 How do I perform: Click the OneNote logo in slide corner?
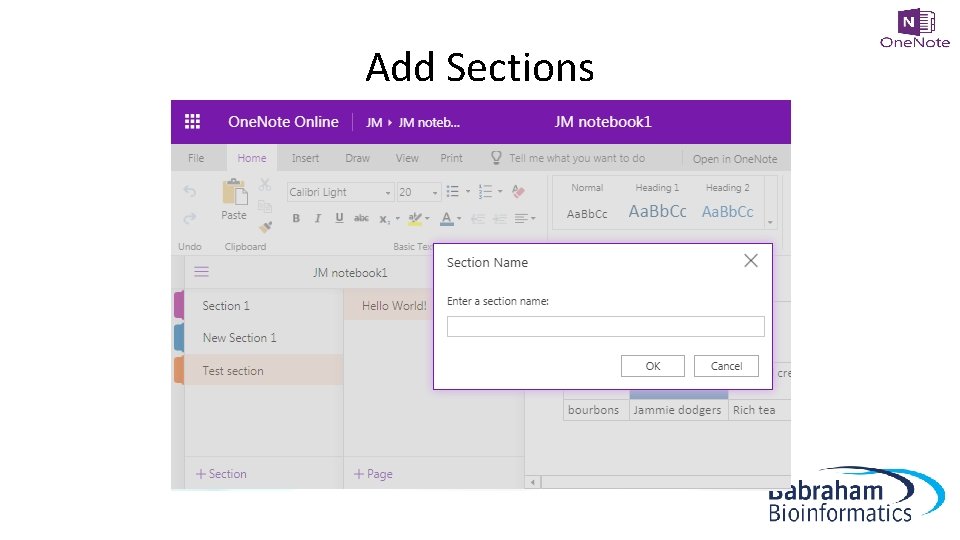pyautogui.click(x=915, y=28)
